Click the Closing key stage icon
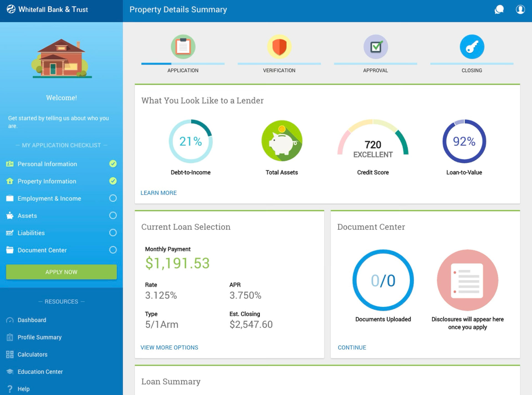The height and width of the screenshot is (395, 532). click(x=472, y=47)
